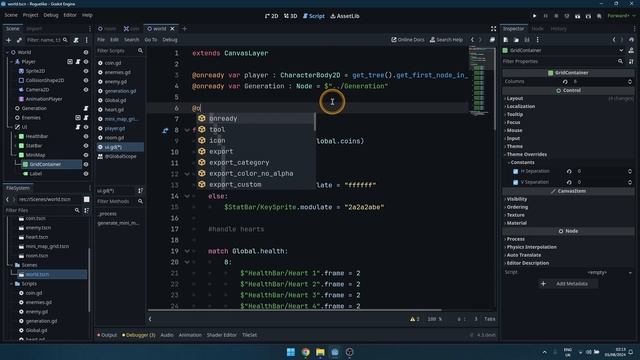Click the signal connection icon at line 8

pyautogui.click(x=165, y=130)
